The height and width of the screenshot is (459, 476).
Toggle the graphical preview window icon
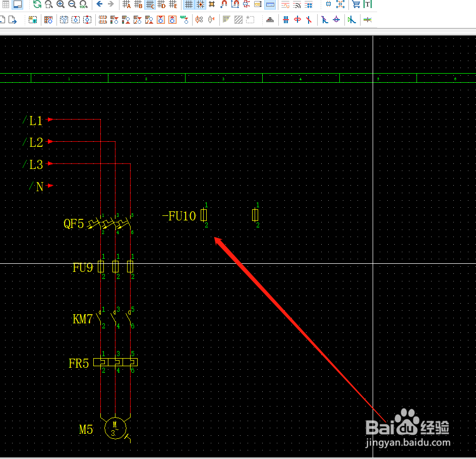click(18, 4)
